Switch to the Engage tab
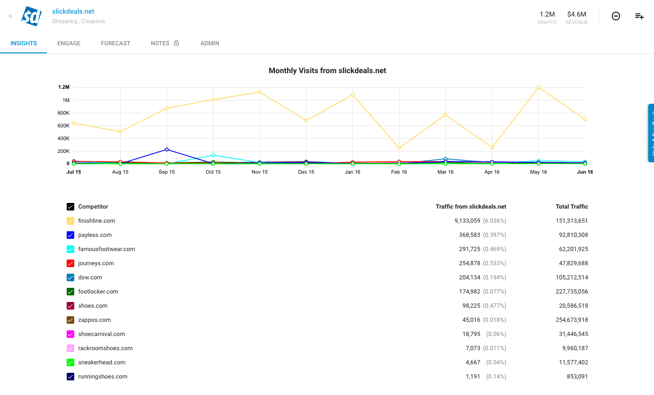The width and height of the screenshot is (654, 395). (x=69, y=43)
